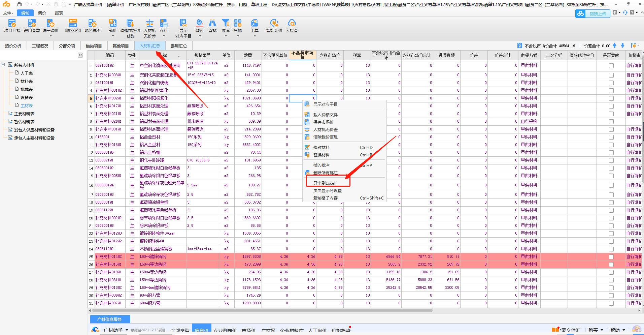644x335 pixels.
Task: Click the undo arrow in title bar
Action: pos(27,4)
